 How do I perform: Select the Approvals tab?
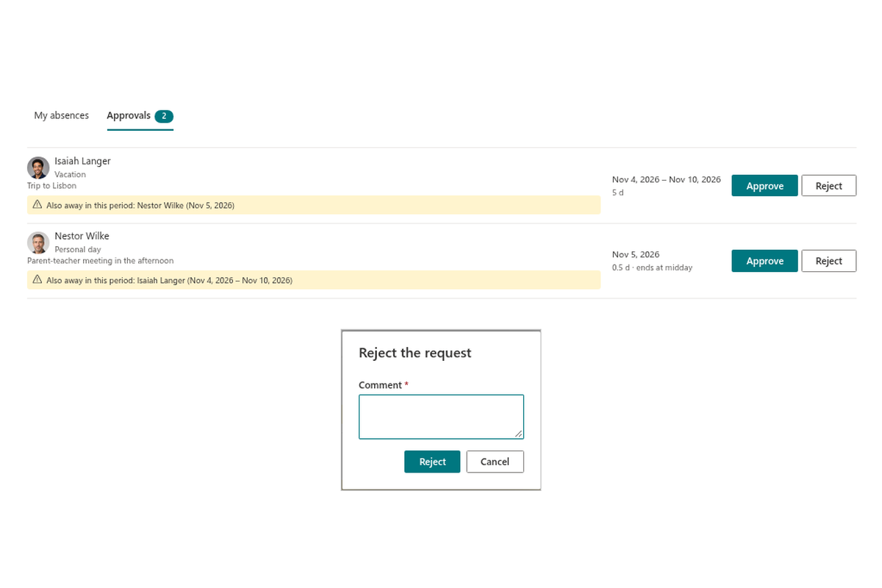coord(140,116)
